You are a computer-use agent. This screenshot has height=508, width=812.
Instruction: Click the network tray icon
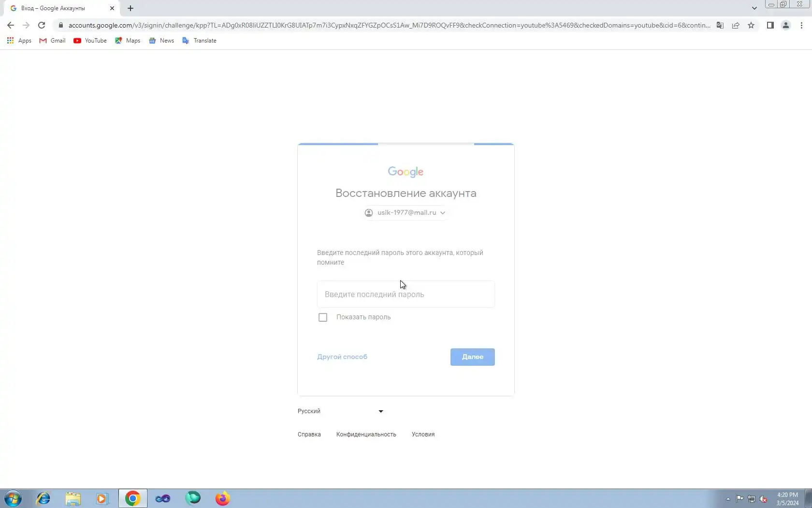click(752, 499)
